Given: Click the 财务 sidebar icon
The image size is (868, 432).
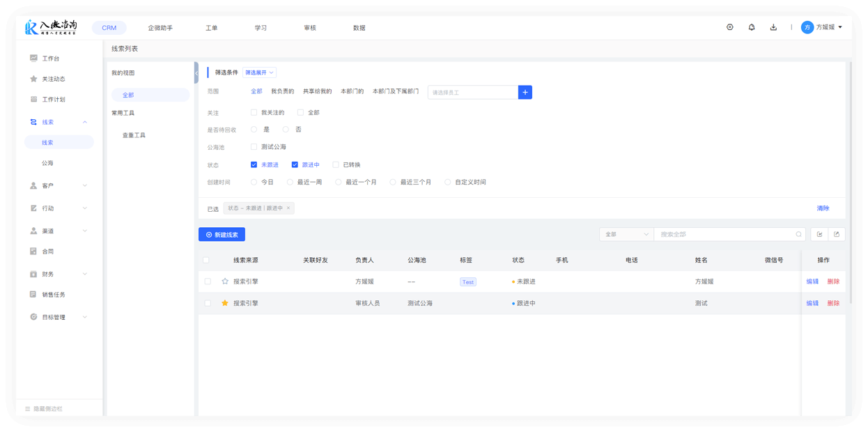Looking at the screenshot, I should (33, 274).
